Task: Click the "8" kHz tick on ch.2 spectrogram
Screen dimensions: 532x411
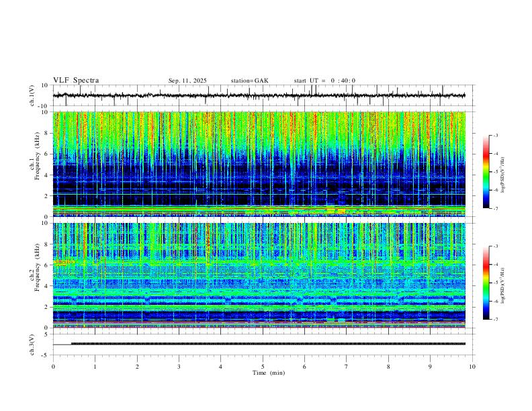Action: pyautogui.click(x=46, y=244)
